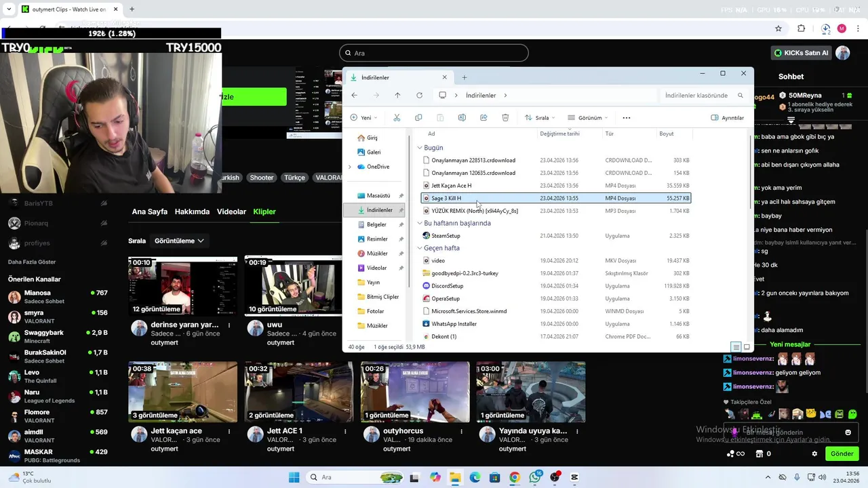The width and height of the screenshot is (868, 488).
Task: Collapse the Bugün file group
Action: (x=420, y=148)
